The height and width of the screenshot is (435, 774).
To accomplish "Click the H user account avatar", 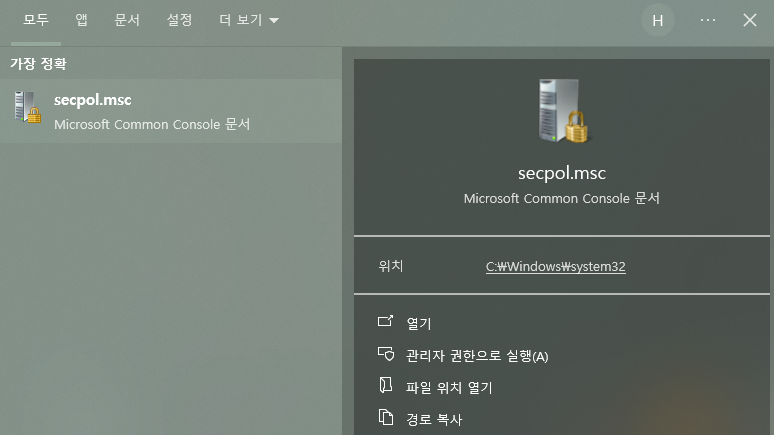I will point(657,20).
